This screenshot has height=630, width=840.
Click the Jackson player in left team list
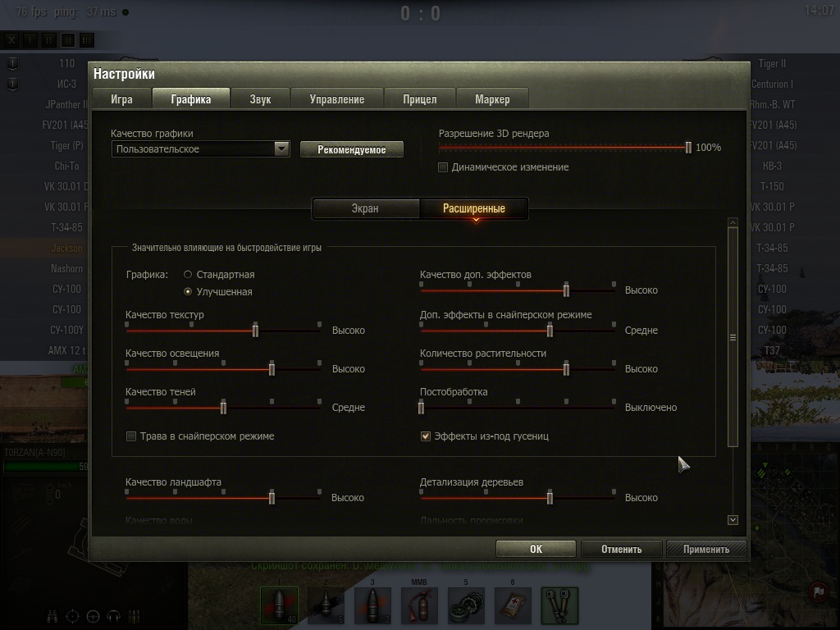(67, 248)
